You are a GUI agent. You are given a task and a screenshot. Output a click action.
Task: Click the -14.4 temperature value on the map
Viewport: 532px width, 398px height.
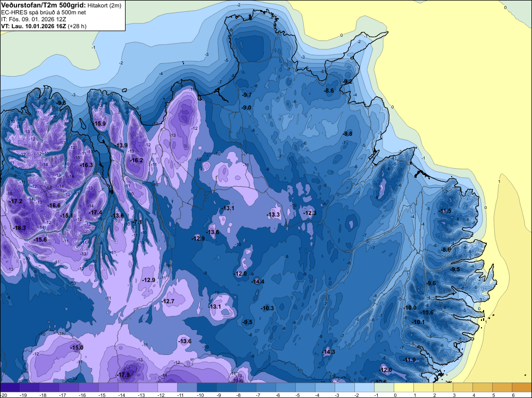[x=258, y=281]
